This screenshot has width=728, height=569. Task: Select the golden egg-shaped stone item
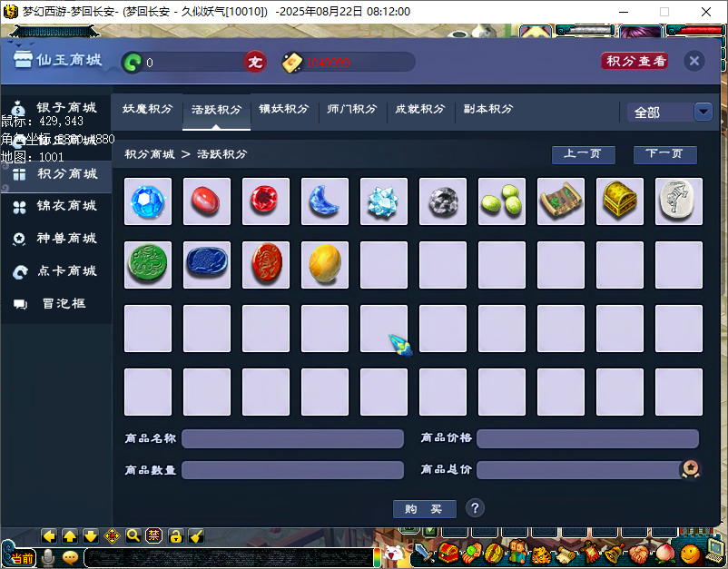coord(325,265)
